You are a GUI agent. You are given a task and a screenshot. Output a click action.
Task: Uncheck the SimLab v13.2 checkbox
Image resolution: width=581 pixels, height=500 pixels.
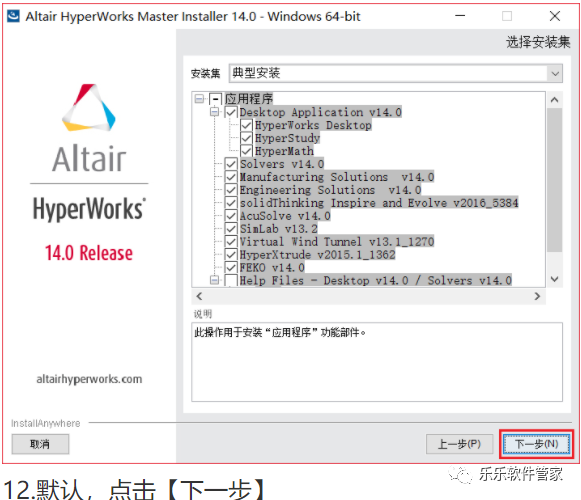point(231,228)
